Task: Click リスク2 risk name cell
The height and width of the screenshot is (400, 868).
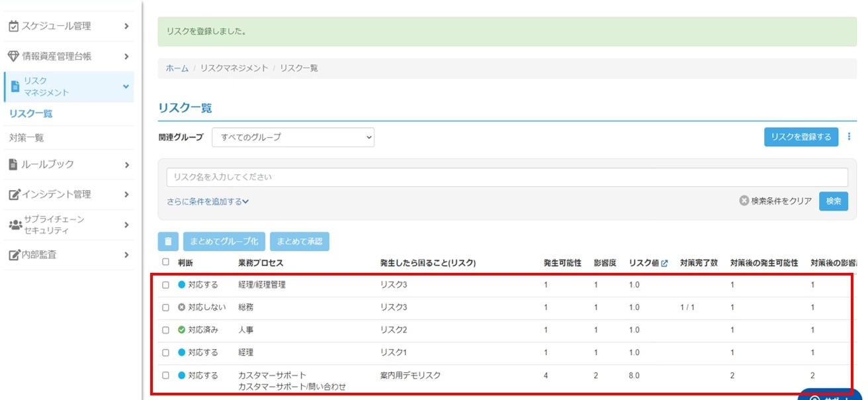Action: point(394,330)
